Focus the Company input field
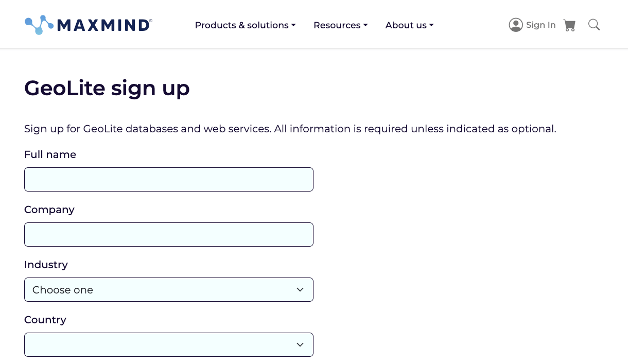628x364 pixels. [169, 234]
